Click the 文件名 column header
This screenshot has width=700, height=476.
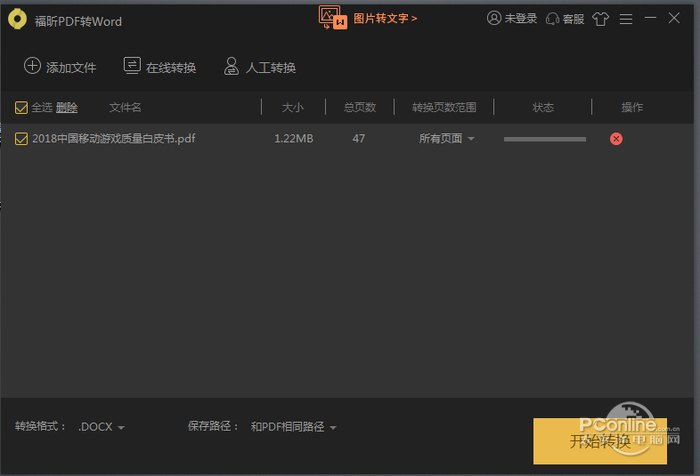click(x=125, y=107)
